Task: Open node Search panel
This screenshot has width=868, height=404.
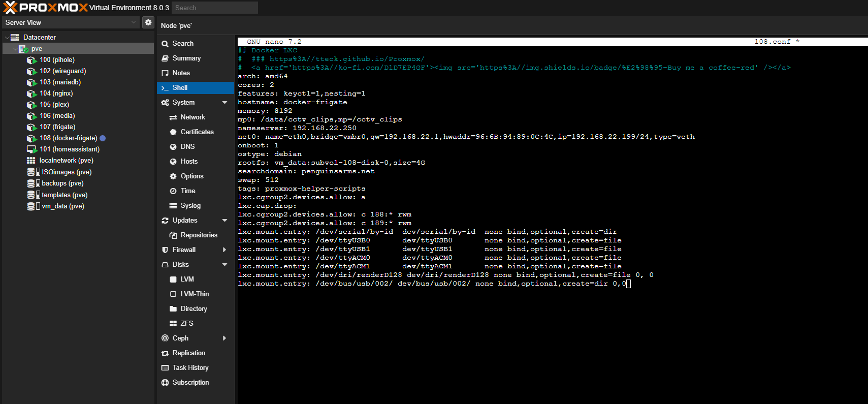Action: (x=196, y=44)
